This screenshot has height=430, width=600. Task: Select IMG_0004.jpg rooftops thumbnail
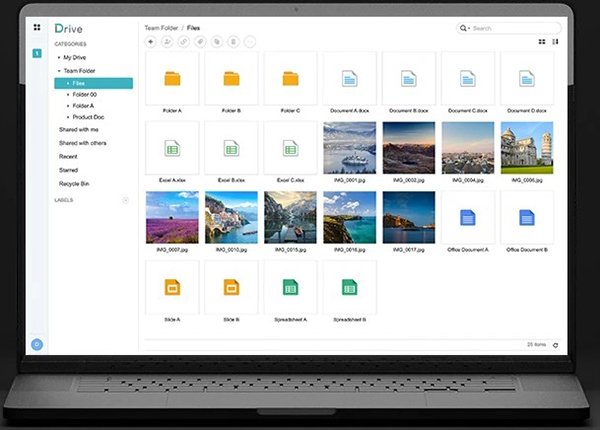pyautogui.click(x=468, y=148)
